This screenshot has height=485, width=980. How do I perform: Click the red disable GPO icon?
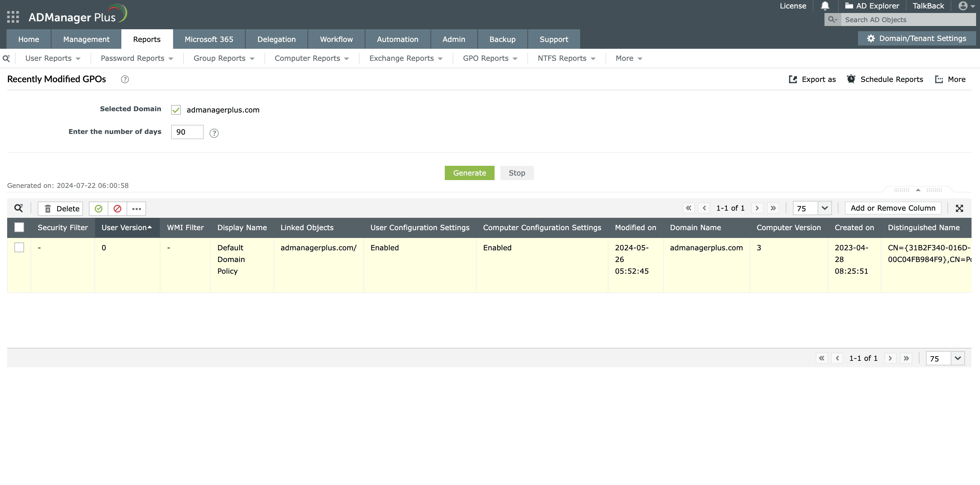pyautogui.click(x=117, y=208)
